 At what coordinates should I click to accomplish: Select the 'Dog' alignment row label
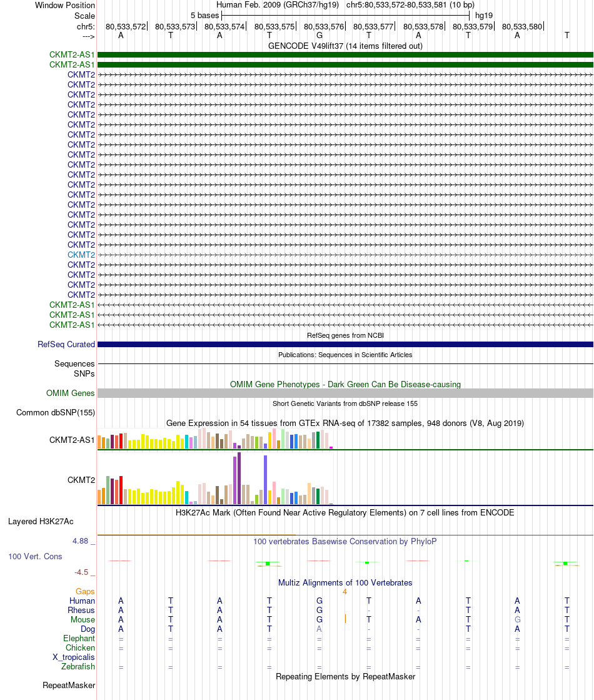(x=88, y=629)
